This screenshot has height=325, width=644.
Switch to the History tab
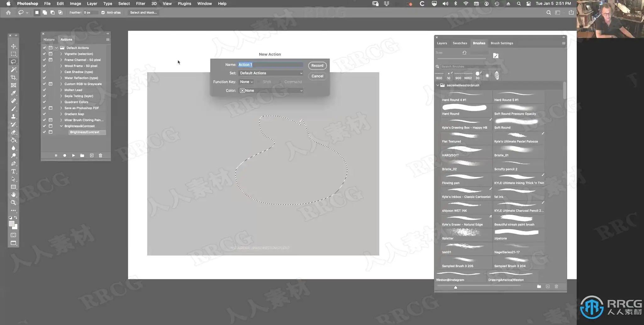click(49, 40)
